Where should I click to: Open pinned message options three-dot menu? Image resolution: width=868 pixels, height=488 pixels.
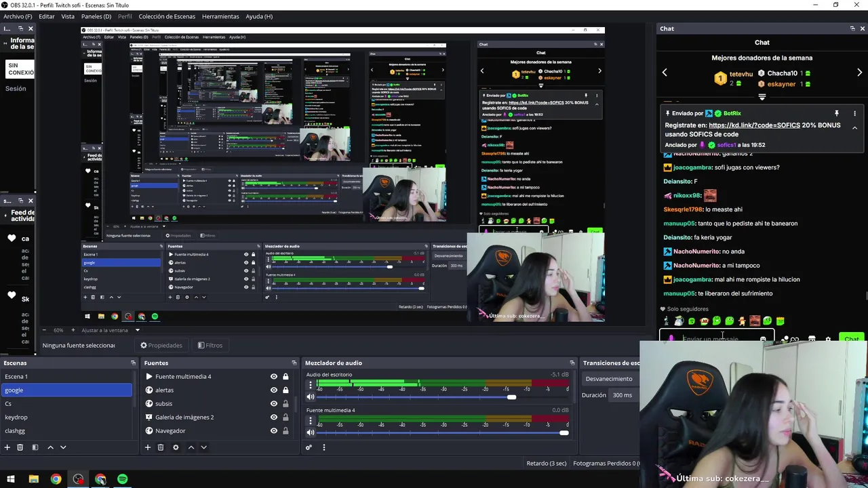point(854,113)
